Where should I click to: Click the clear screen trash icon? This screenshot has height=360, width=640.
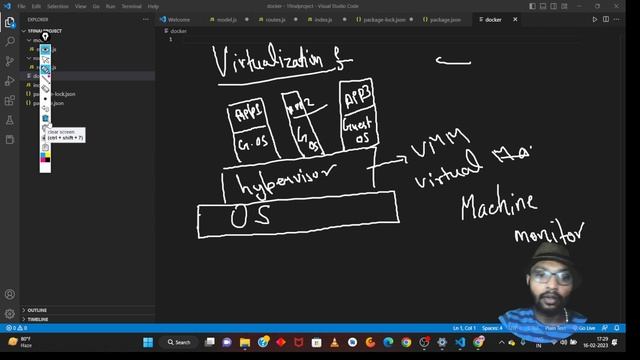coord(45,118)
